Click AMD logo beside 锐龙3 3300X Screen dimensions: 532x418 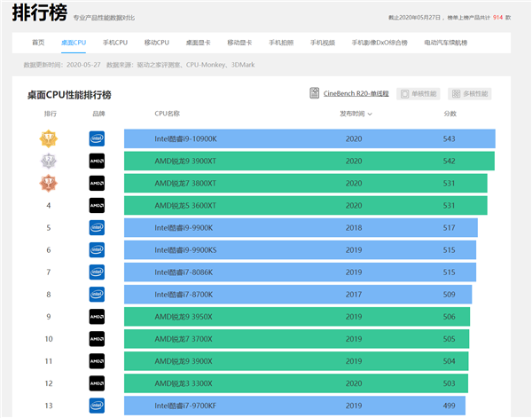pos(97,383)
